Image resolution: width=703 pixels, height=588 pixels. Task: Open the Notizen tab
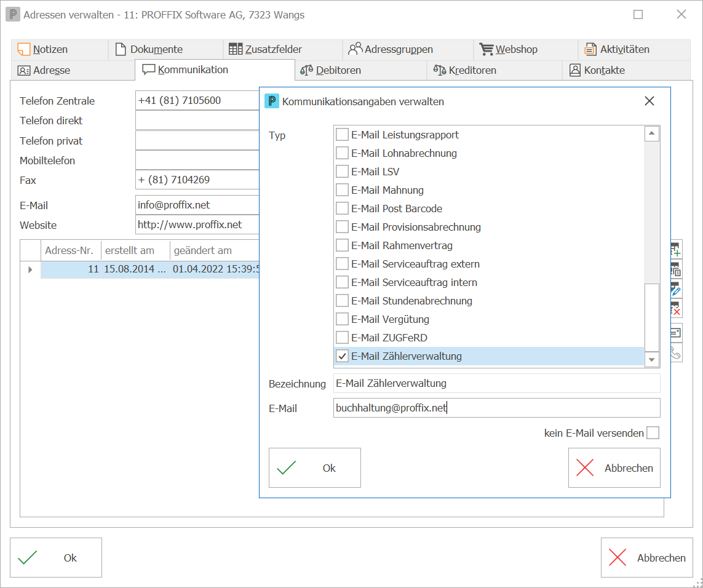42,49
